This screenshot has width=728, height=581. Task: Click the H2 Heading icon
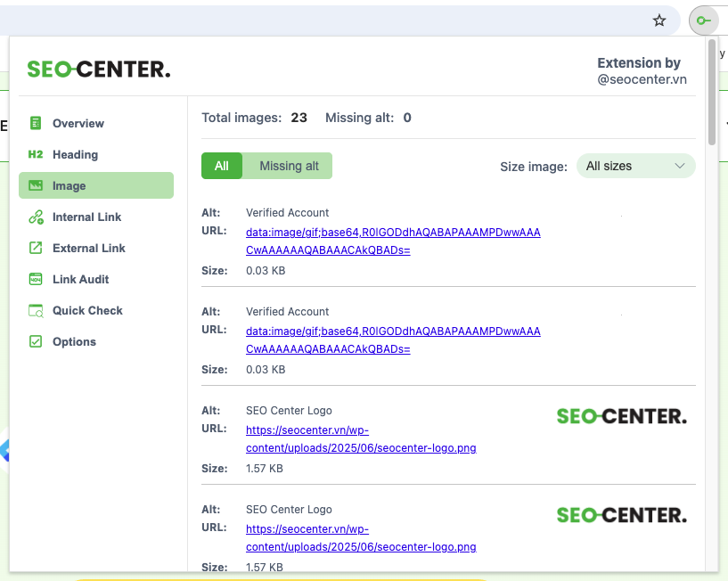pos(36,154)
